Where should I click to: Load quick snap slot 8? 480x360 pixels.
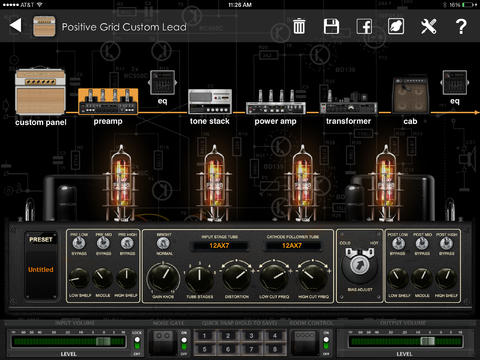click(x=275, y=349)
